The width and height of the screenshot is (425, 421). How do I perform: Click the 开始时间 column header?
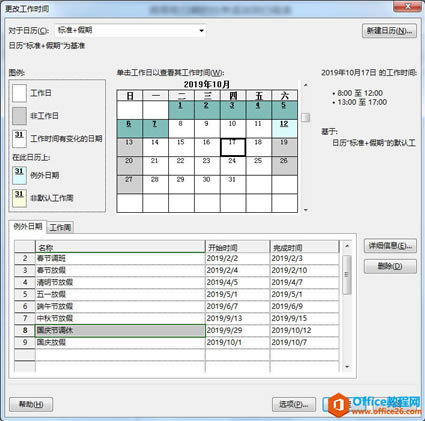(x=238, y=247)
